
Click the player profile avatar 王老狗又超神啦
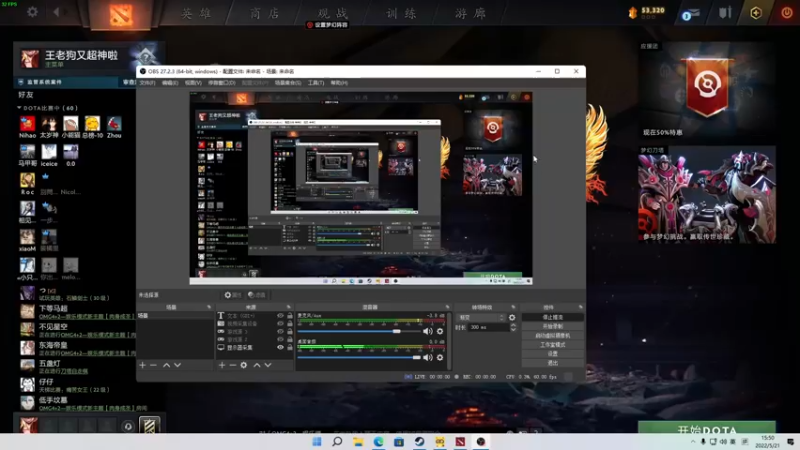(30, 59)
